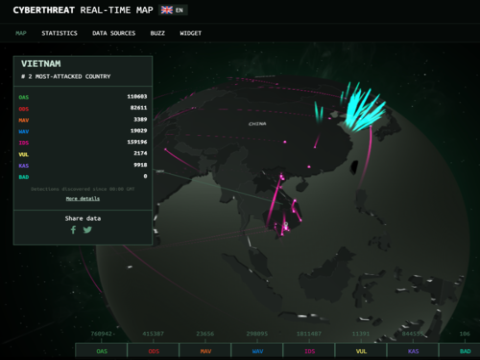
Task: Share Vietnam data on Facebook
Action: (73, 230)
